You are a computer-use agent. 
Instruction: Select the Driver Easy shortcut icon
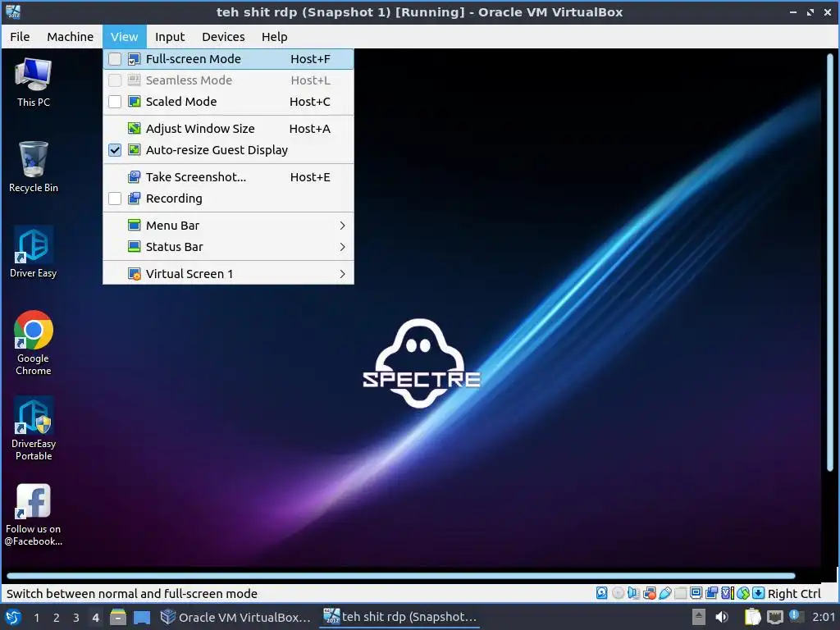pos(33,252)
